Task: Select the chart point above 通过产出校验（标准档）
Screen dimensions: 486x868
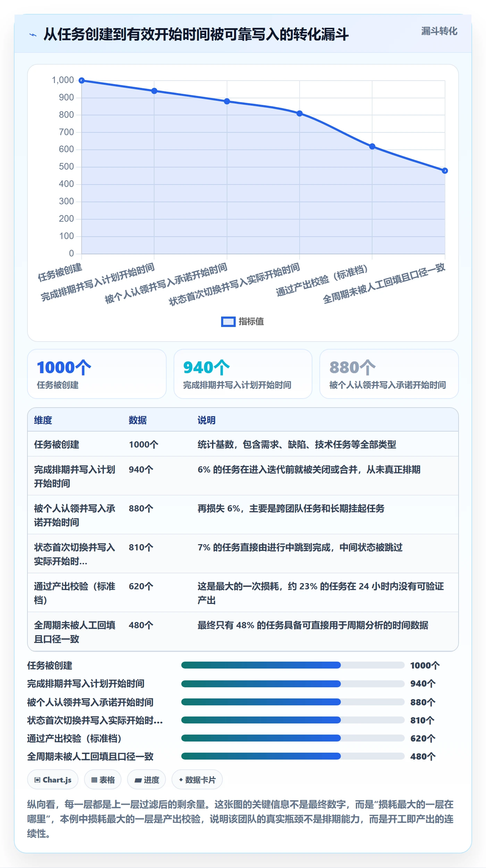Action: (x=372, y=146)
